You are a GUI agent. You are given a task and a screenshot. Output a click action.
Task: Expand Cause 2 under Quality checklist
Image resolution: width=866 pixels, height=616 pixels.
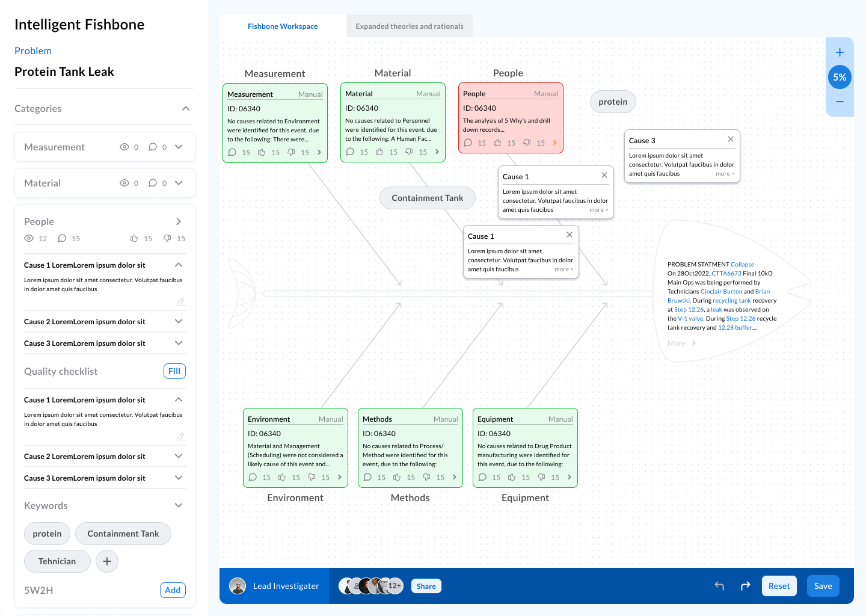click(178, 456)
